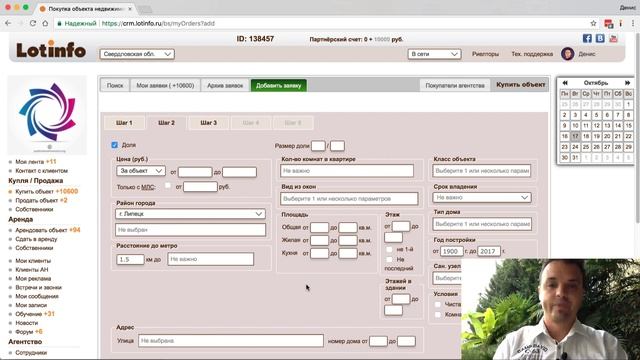
Task: Go to Шаг 1 tab
Action: point(124,123)
